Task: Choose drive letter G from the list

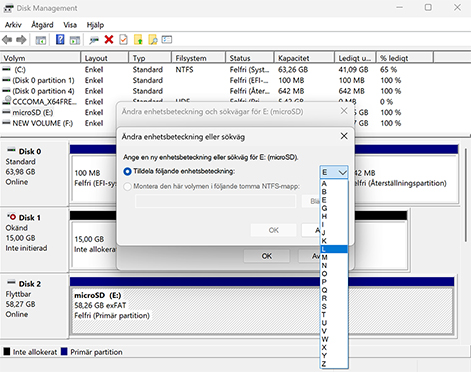Action: pos(334,208)
